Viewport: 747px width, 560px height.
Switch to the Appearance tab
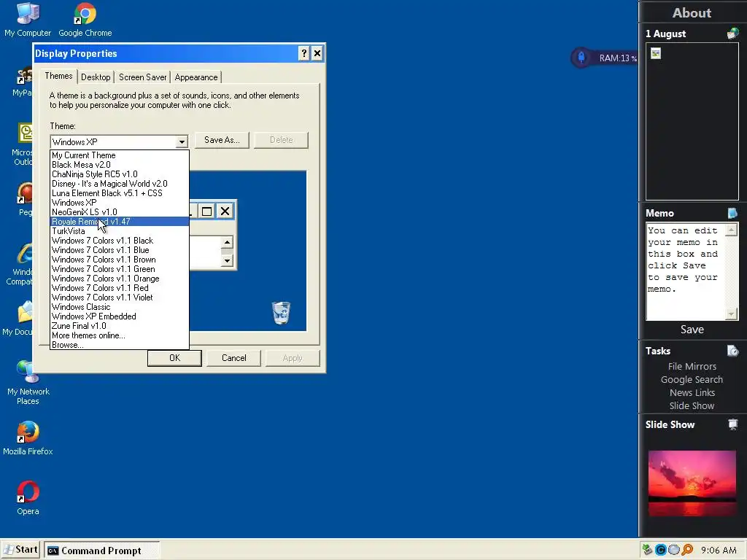[x=196, y=77]
